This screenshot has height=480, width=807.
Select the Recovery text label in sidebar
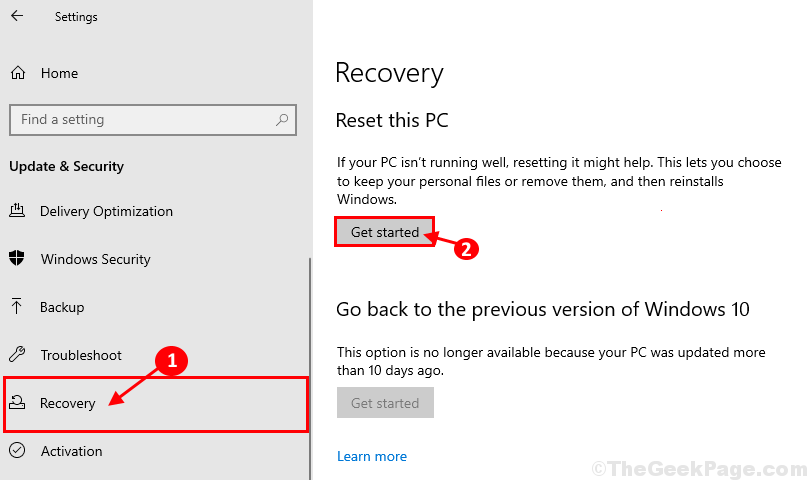(68, 403)
